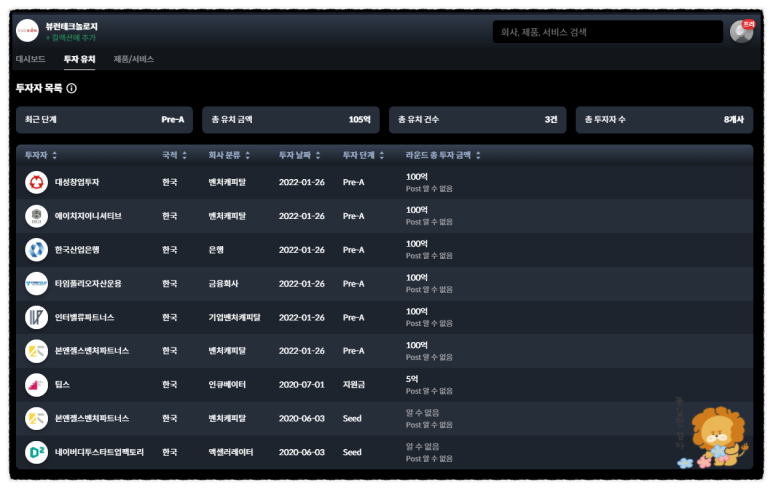Click 금융회사 in the 타임폴리오자산운용 row
This screenshot has height=489, width=773.
click(223, 283)
